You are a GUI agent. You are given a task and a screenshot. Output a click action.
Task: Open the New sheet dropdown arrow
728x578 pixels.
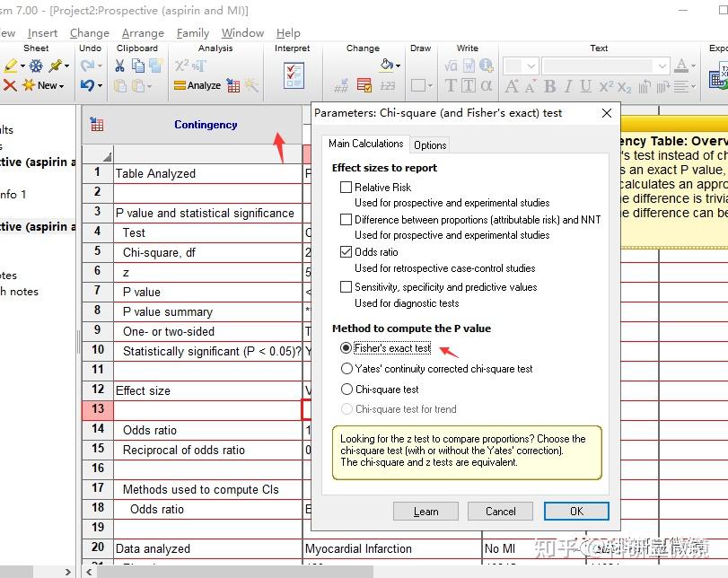point(62,86)
